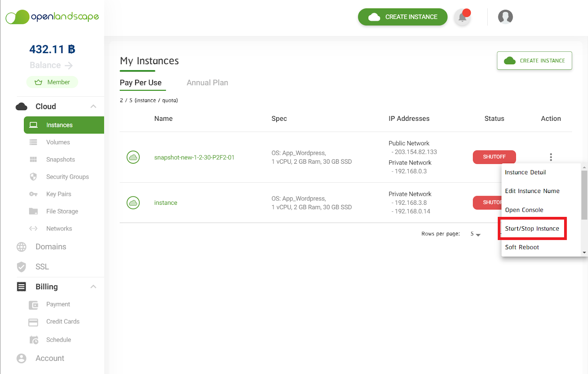
Task: Open the snapshot-new-1-2-30-P2F2-01 instance link
Action: [x=194, y=157]
